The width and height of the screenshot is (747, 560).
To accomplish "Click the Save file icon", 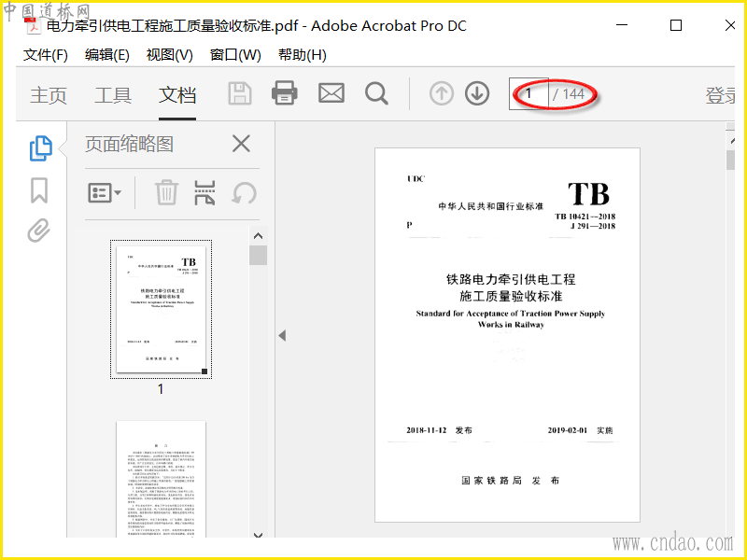I will tap(240, 93).
